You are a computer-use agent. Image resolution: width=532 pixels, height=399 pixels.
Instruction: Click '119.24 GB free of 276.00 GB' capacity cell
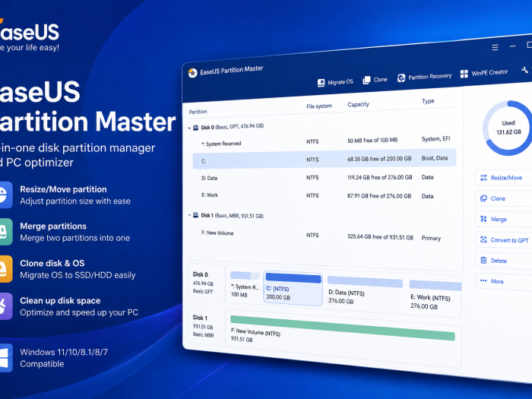pyautogui.click(x=380, y=177)
